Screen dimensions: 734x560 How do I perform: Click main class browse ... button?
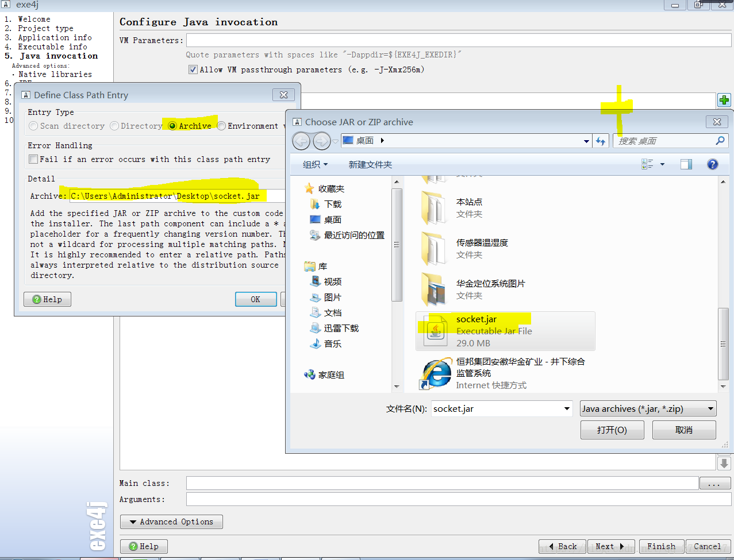click(x=714, y=484)
